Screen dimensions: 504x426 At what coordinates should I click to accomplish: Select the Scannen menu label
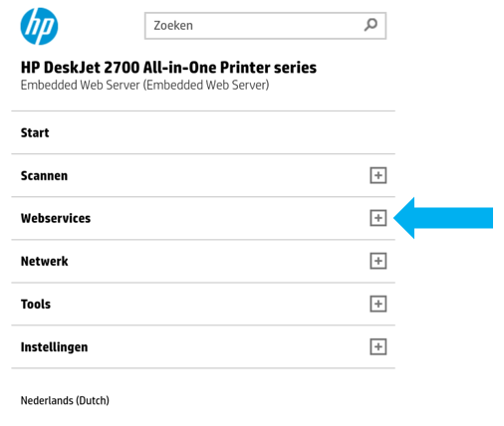44,175
